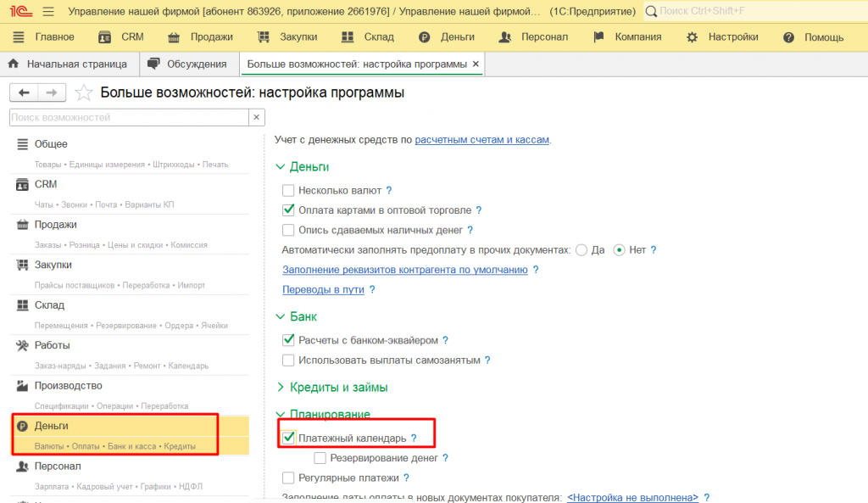
Task: Switch to the Обсуждения tab
Action: 187,64
